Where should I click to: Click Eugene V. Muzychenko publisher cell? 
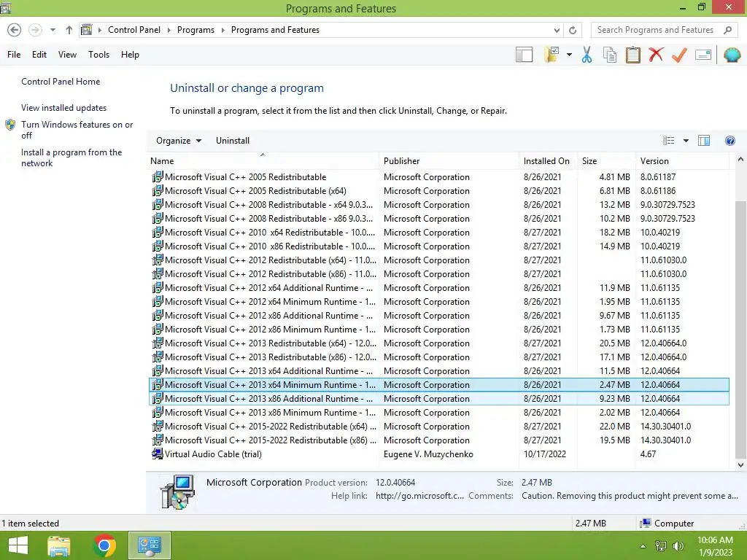point(428,454)
